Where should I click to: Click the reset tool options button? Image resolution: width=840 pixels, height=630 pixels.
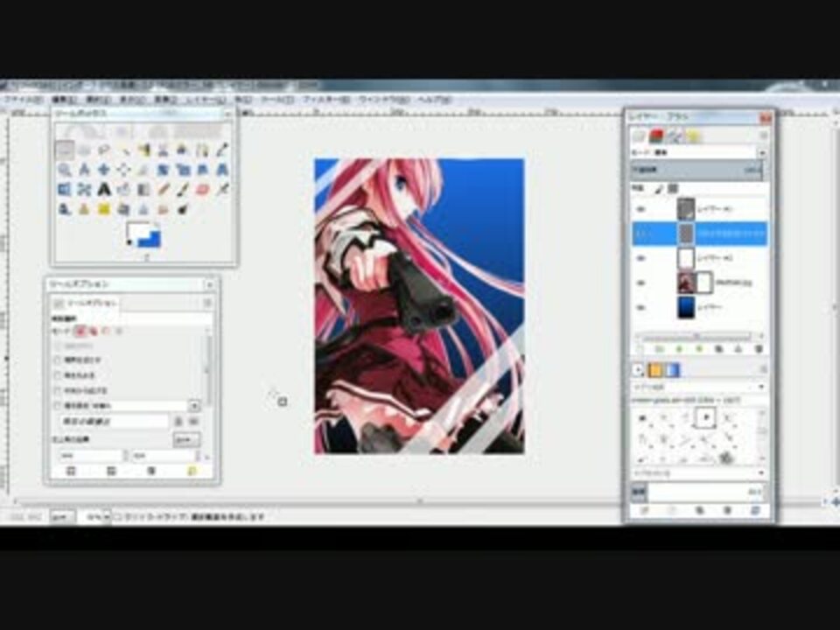point(192,471)
